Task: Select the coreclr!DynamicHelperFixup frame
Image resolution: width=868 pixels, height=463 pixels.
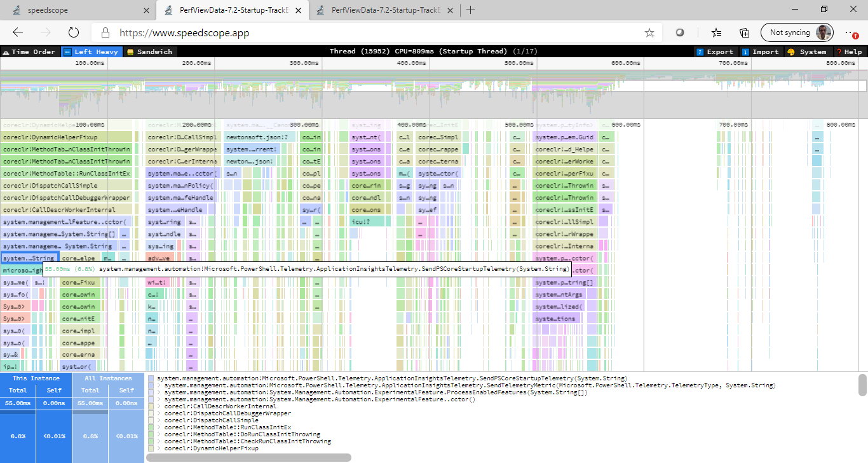Action: (66, 137)
